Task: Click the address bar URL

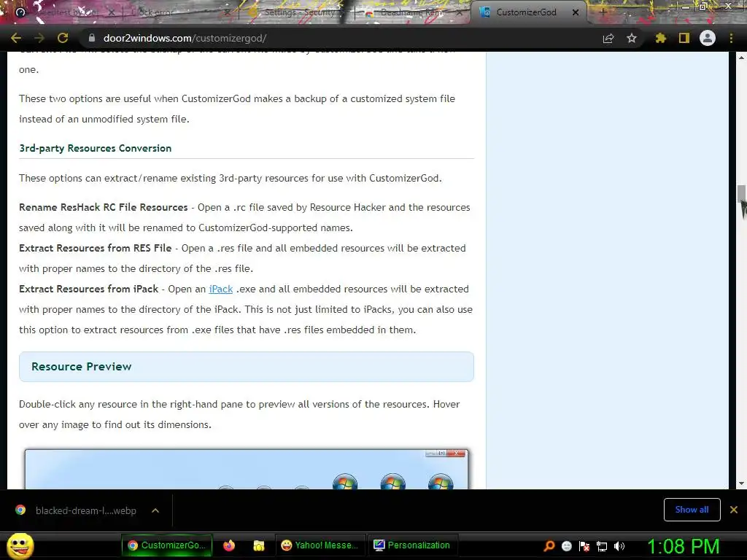Action: (185, 38)
